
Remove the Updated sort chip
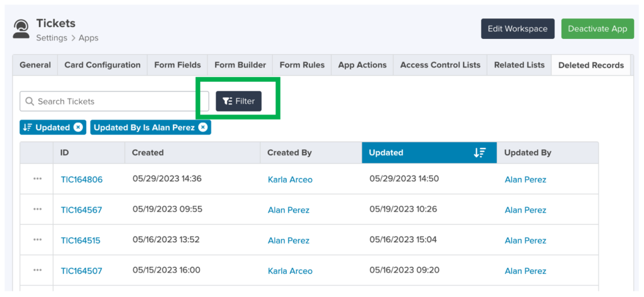[78, 127]
